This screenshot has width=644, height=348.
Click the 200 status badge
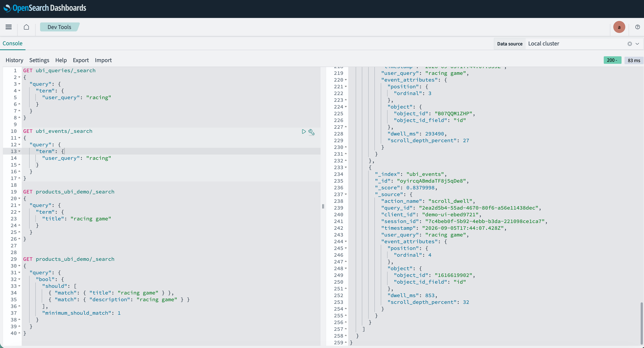point(612,60)
